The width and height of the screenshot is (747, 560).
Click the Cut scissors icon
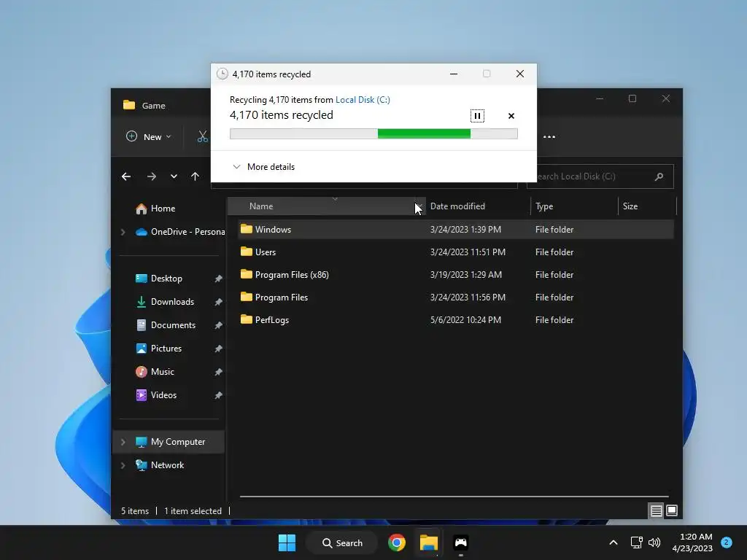coord(203,136)
